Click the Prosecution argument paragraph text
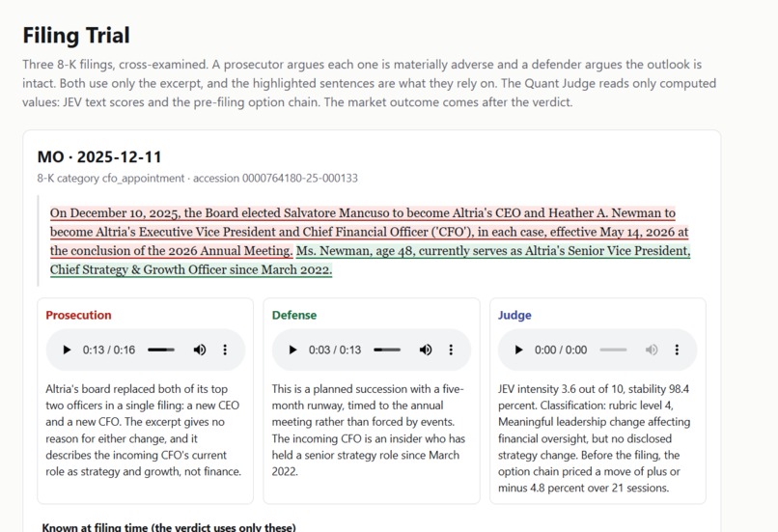Screen dimensions: 778x532 [144, 431]
